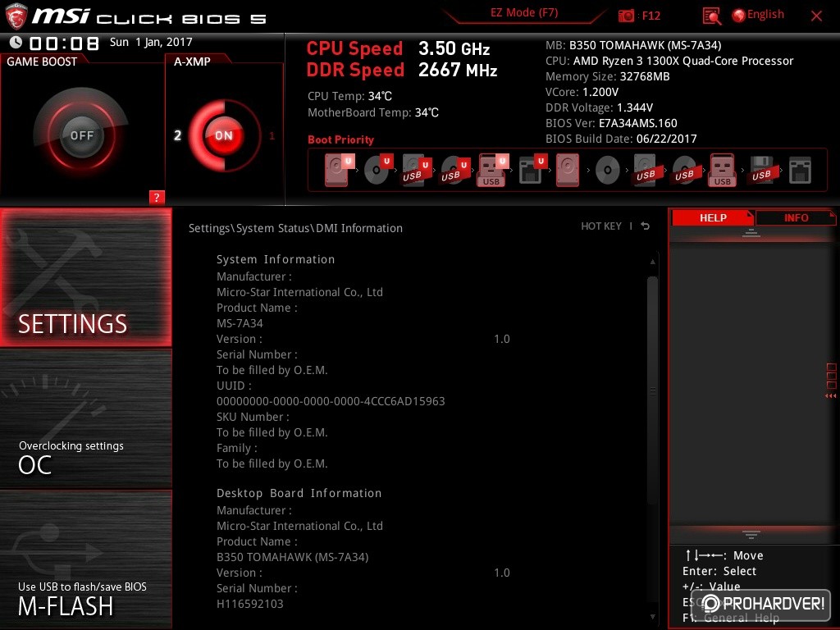Click the Desktop Board Information heading
840x630 pixels.
click(299, 493)
